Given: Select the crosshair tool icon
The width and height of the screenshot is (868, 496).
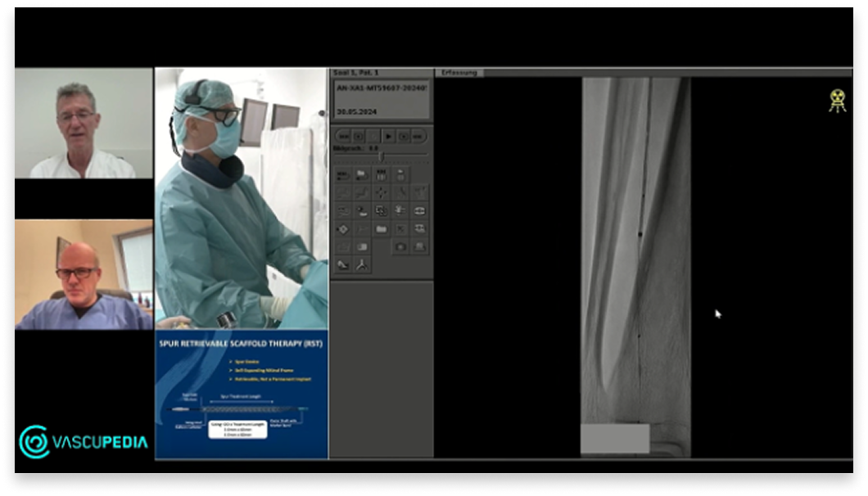Looking at the screenshot, I should tap(381, 192).
